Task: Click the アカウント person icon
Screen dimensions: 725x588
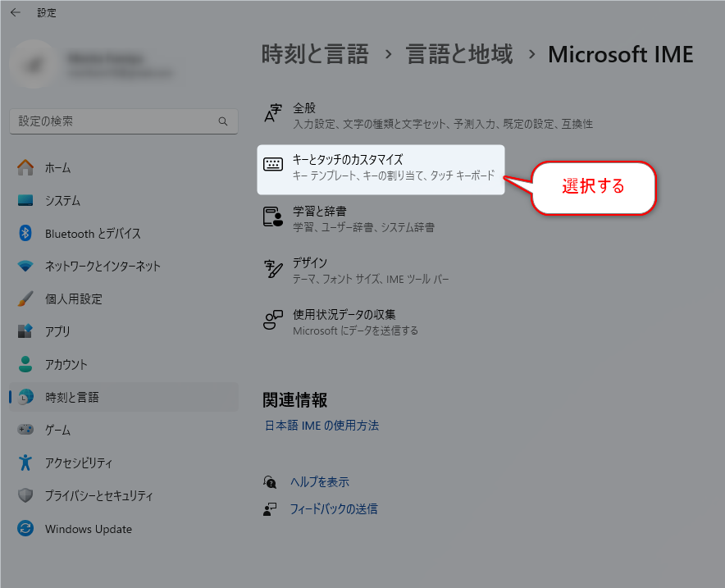Action: pyautogui.click(x=25, y=364)
